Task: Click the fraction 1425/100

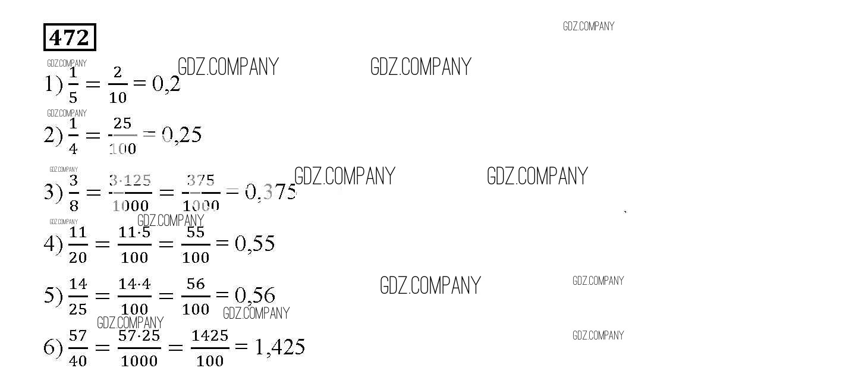Action: click(x=210, y=348)
